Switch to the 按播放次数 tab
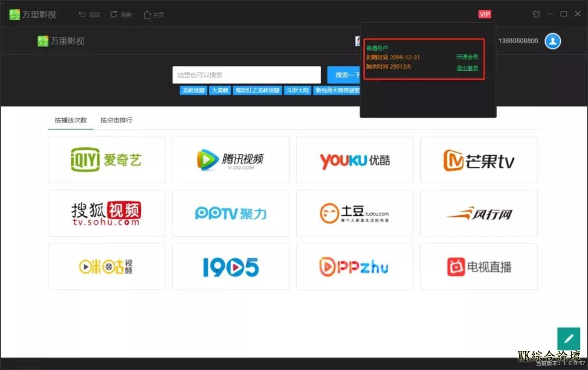This screenshot has height=370, width=588. click(71, 120)
